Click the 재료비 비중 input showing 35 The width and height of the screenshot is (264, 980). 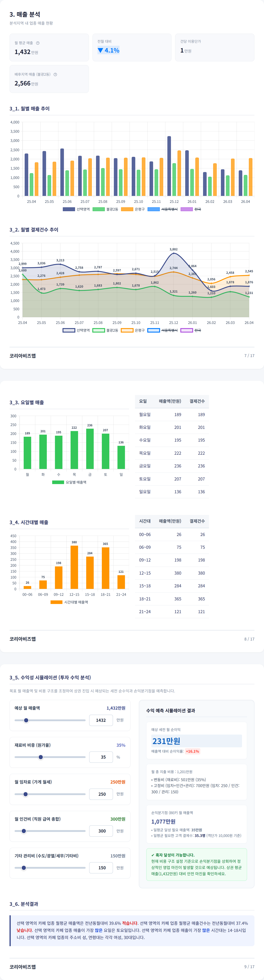point(101,757)
